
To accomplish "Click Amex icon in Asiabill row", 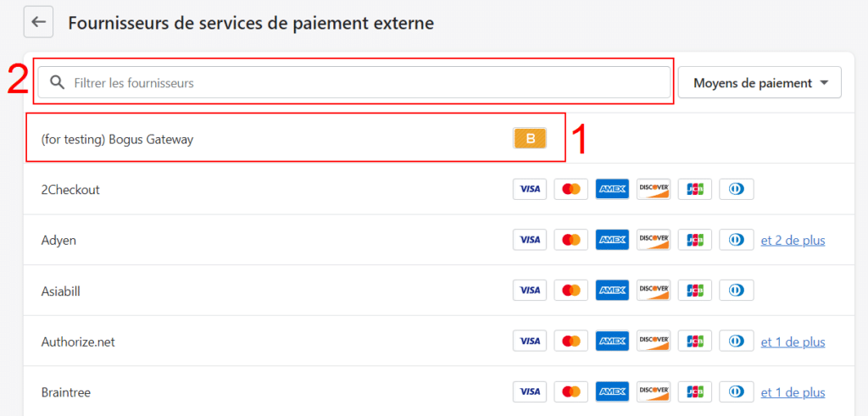I will 612,291.
